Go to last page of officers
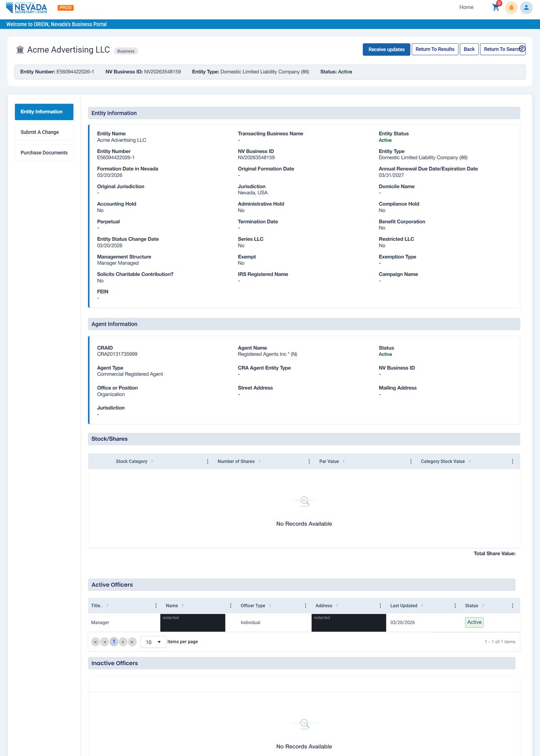This screenshot has width=540, height=756. 132,642
